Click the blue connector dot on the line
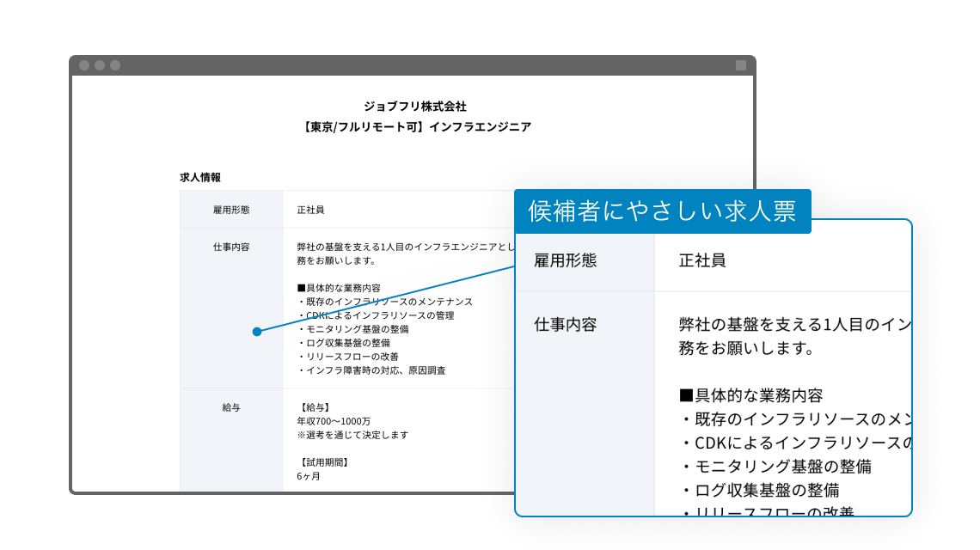Image resolution: width=980 pixels, height=550 pixels. click(x=258, y=330)
